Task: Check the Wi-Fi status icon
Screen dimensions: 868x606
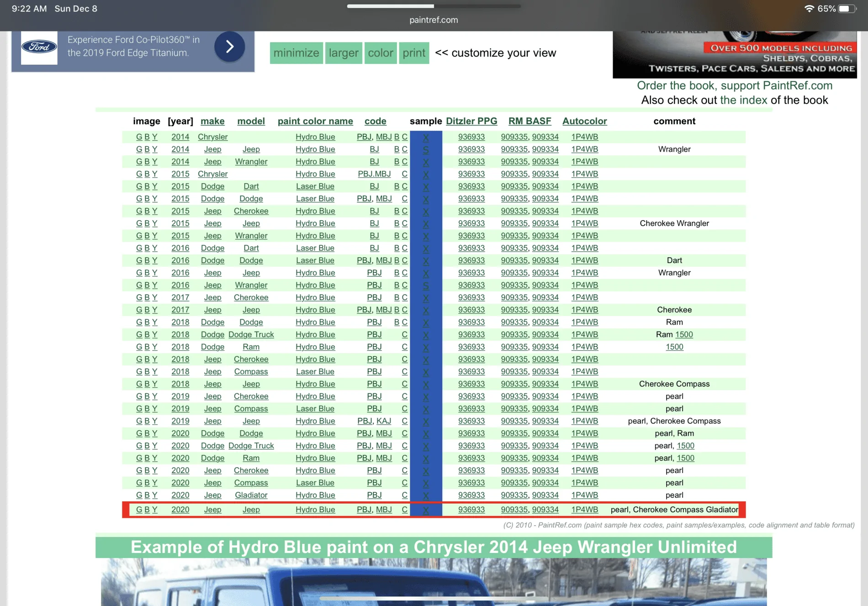Action: pos(809,9)
